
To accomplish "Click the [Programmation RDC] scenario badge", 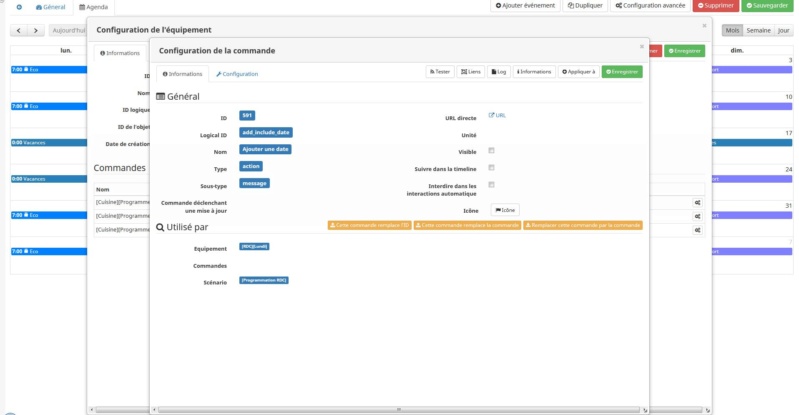I will point(264,280).
